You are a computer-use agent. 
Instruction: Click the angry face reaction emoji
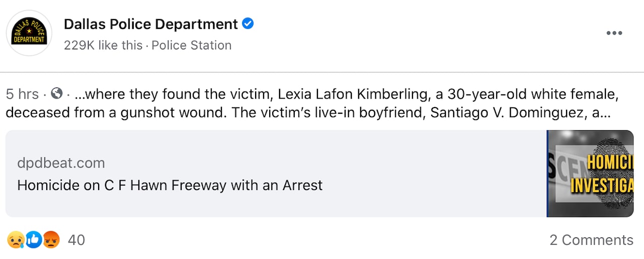pos(51,240)
